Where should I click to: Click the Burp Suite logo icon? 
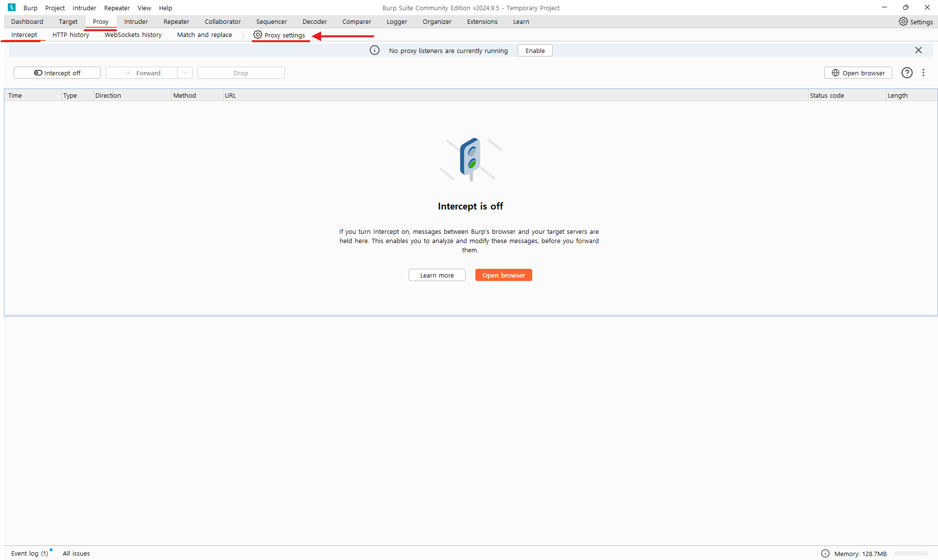point(12,8)
